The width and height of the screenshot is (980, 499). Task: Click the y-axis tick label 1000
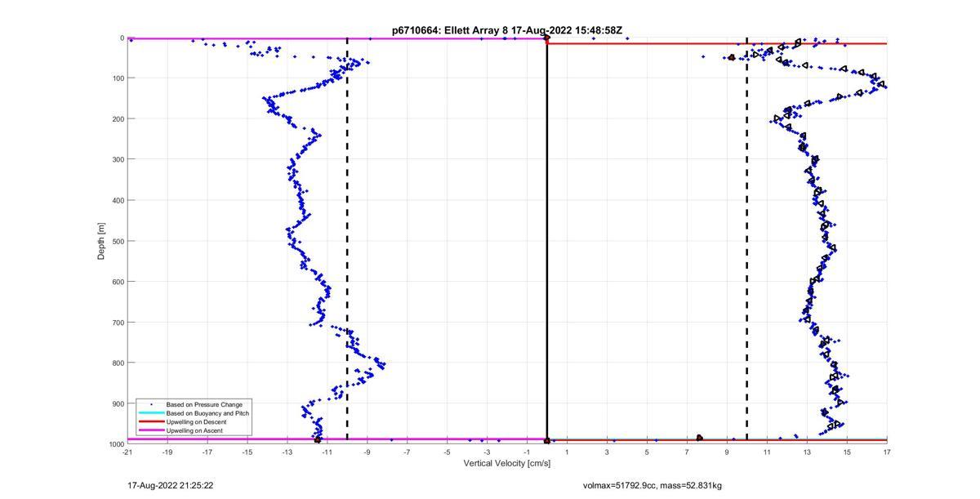tap(115, 444)
